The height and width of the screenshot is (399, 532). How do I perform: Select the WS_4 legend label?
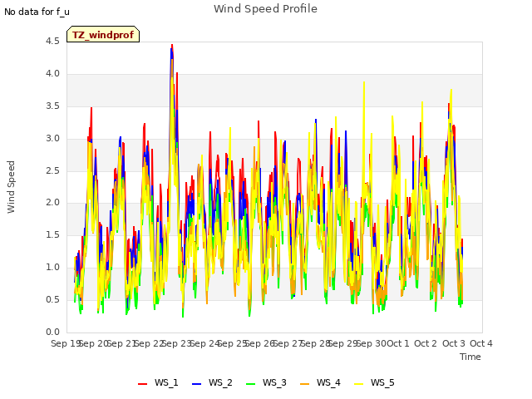(328, 382)
